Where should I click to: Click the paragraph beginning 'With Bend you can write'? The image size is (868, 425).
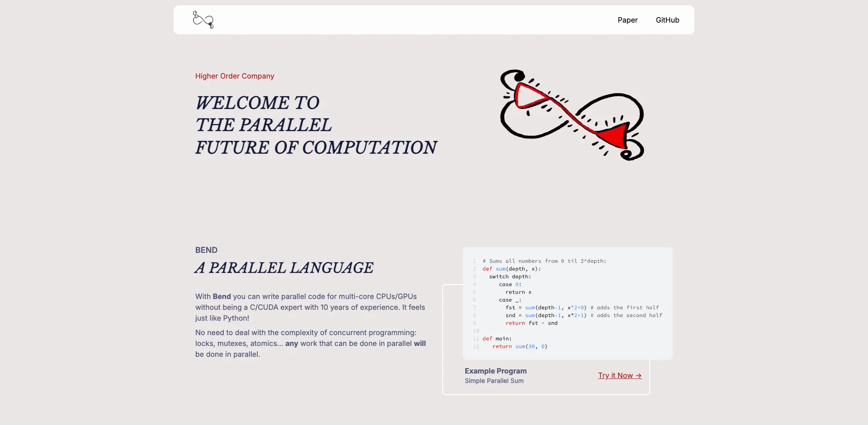(x=310, y=307)
